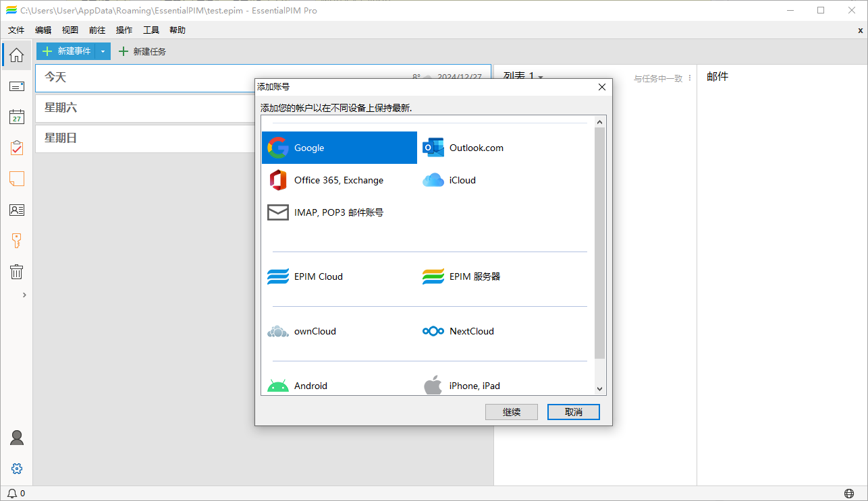The image size is (868, 501).
Task: Select the iPhone, iPad device option
Action: (495, 385)
